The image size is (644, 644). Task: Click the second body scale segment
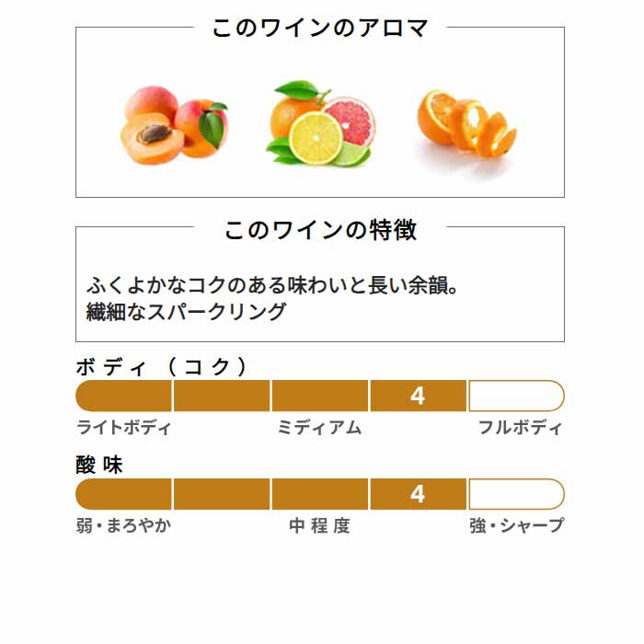tap(222, 396)
